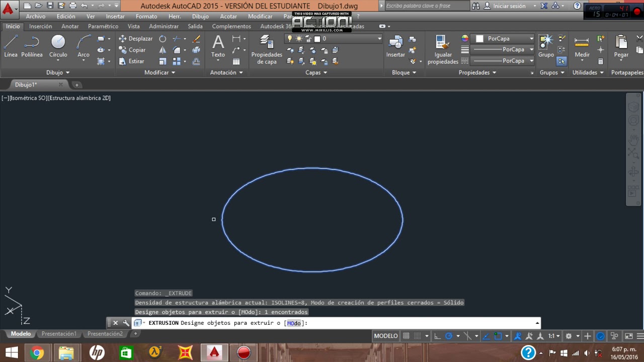
Task: Expand the Bloque panel dropdown
Action: point(404,72)
